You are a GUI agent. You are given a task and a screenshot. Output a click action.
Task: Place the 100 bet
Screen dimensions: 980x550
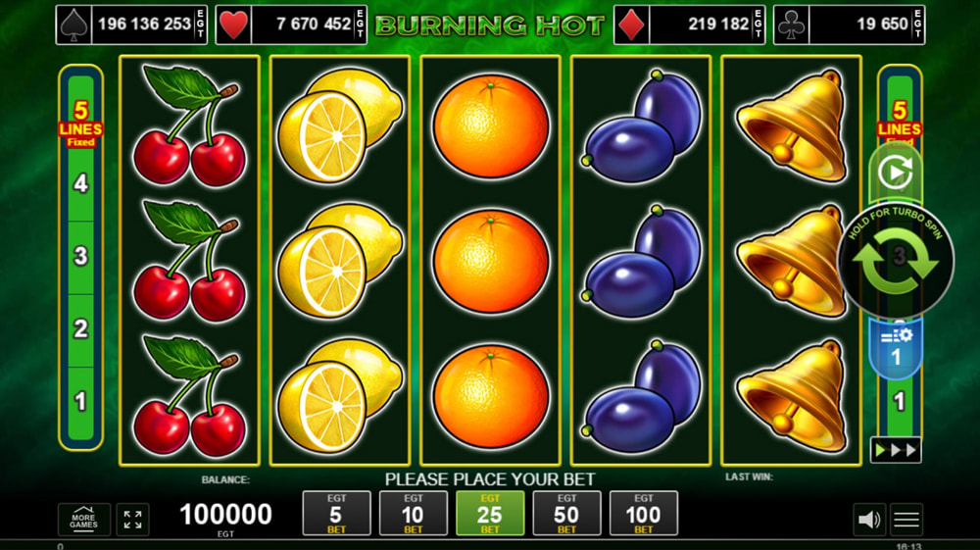644,513
